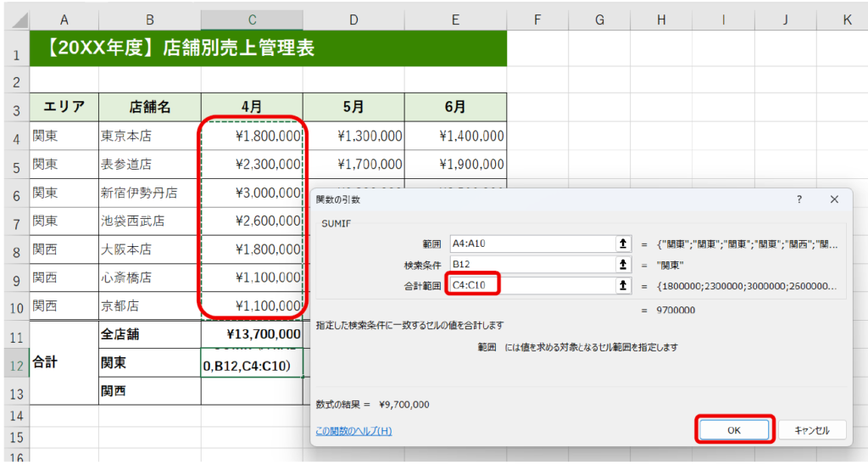Select the 全店舗 total cell ¥13,700,000
This screenshot has width=868, height=465.
pyautogui.click(x=252, y=334)
